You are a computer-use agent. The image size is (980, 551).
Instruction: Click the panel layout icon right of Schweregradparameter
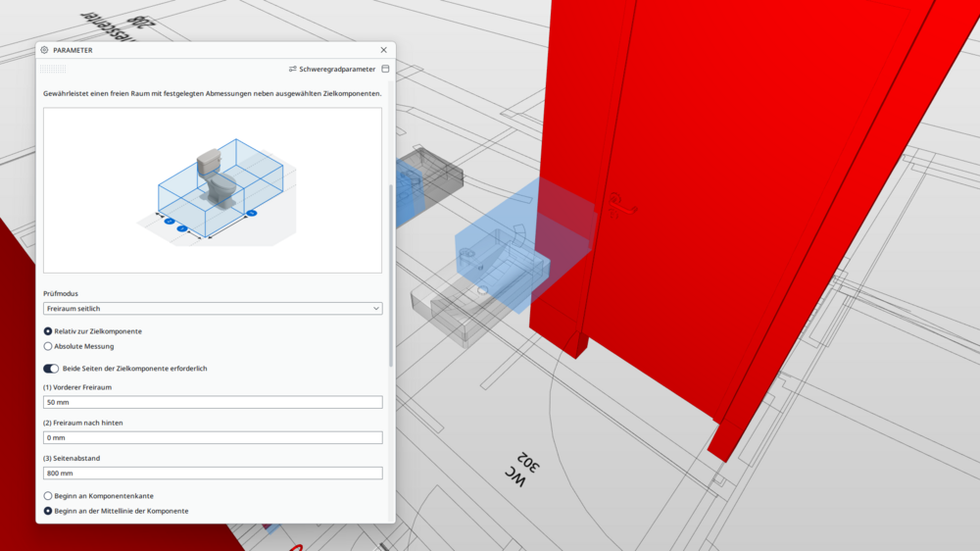385,70
